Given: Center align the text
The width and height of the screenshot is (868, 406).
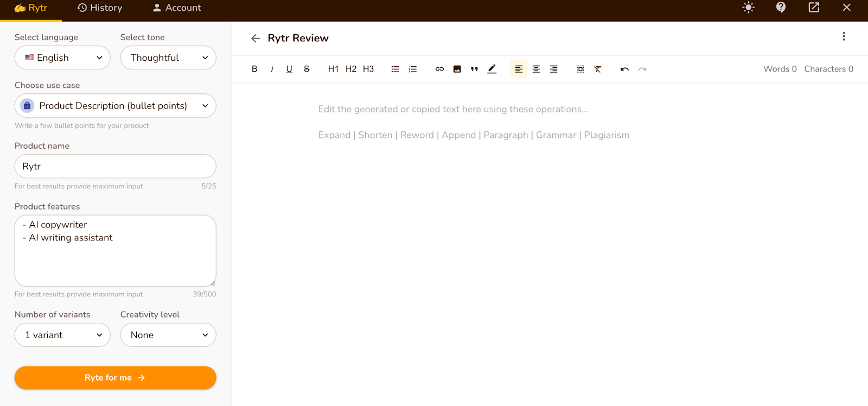Looking at the screenshot, I should 536,69.
